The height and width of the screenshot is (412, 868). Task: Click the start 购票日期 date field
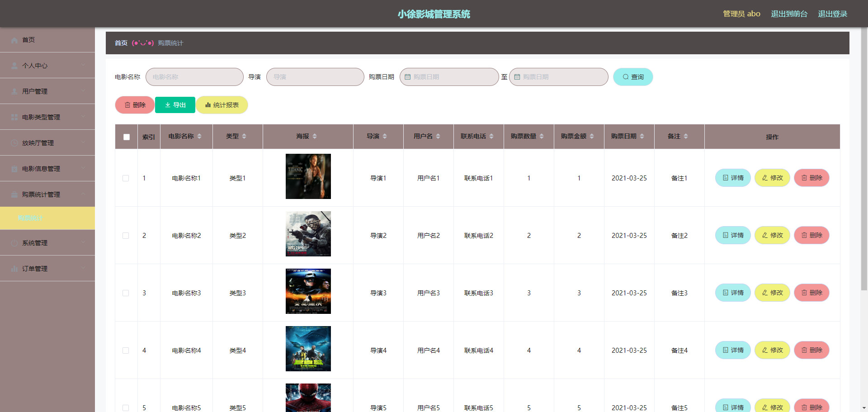[x=449, y=77]
